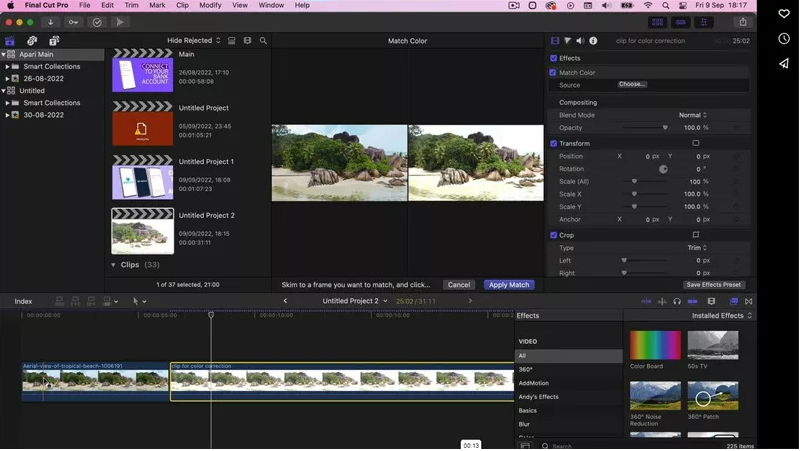Image resolution: width=800 pixels, height=451 pixels.
Task: Cancel the Match Color operation
Action: pos(459,285)
